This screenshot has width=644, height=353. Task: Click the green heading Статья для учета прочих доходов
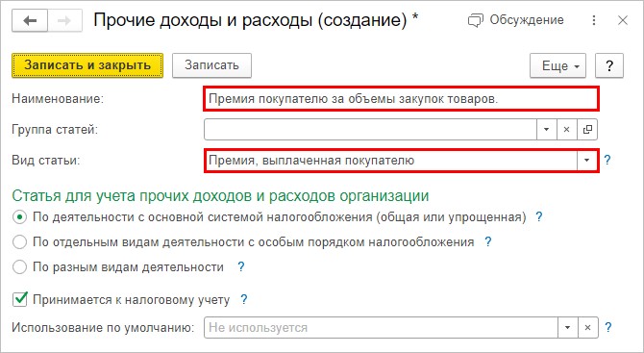pos(220,195)
